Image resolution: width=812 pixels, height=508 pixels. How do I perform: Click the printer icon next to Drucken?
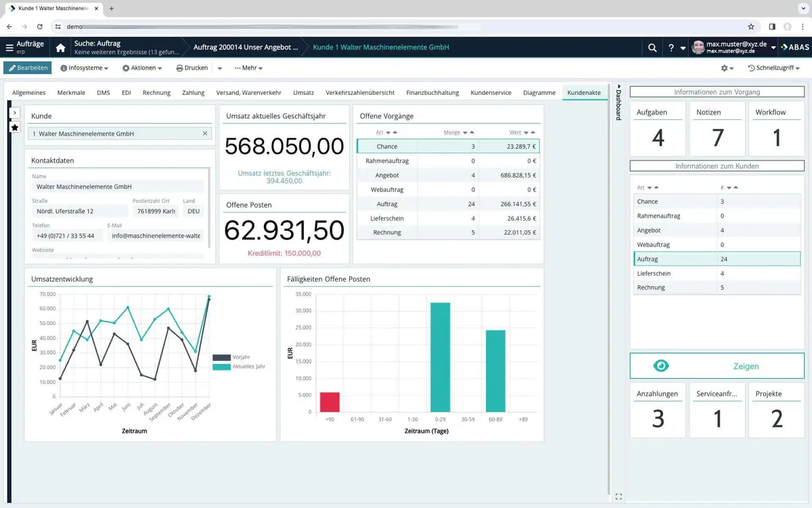click(179, 68)
